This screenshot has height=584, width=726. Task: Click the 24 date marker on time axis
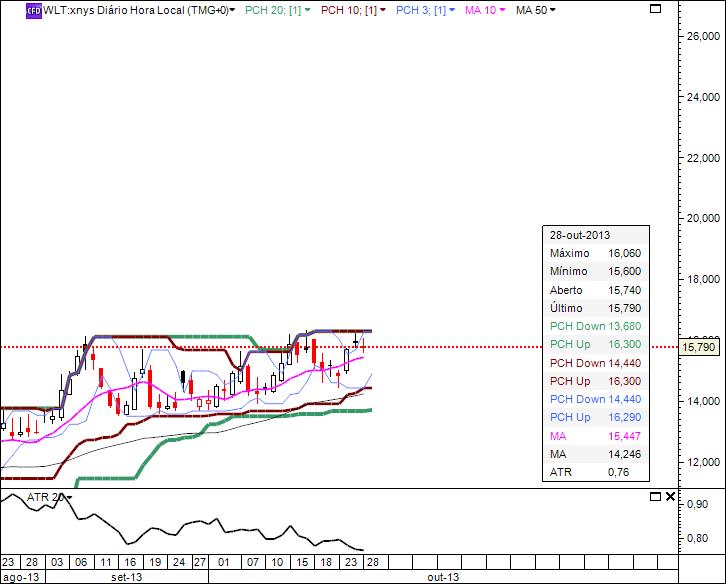point(179,562)
